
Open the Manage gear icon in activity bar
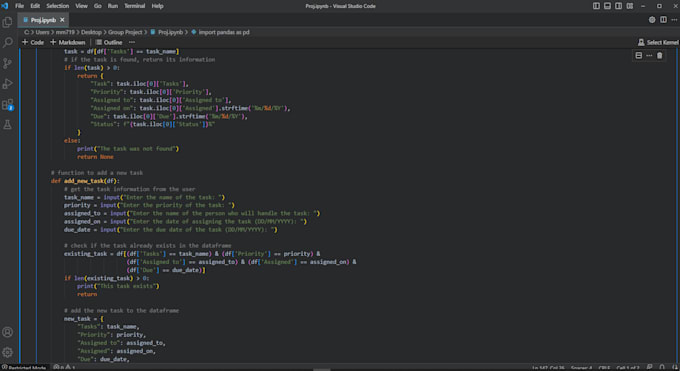click(x=7, y=352)
